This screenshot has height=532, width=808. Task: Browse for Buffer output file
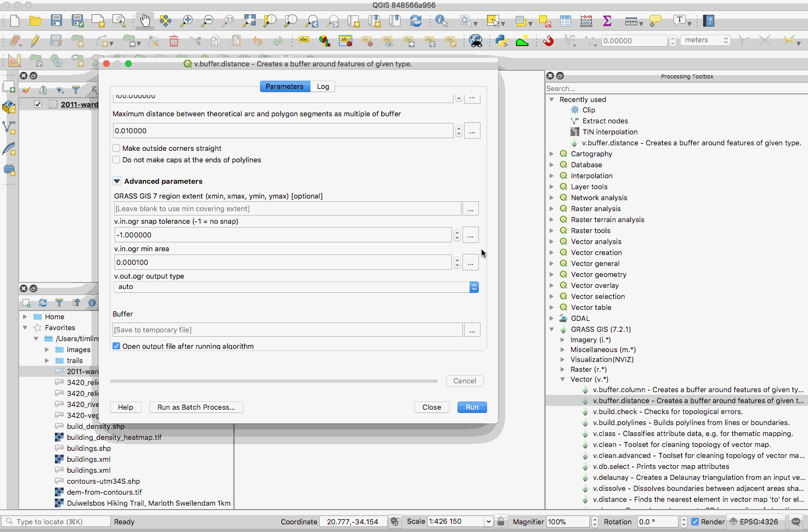(472, 330)
